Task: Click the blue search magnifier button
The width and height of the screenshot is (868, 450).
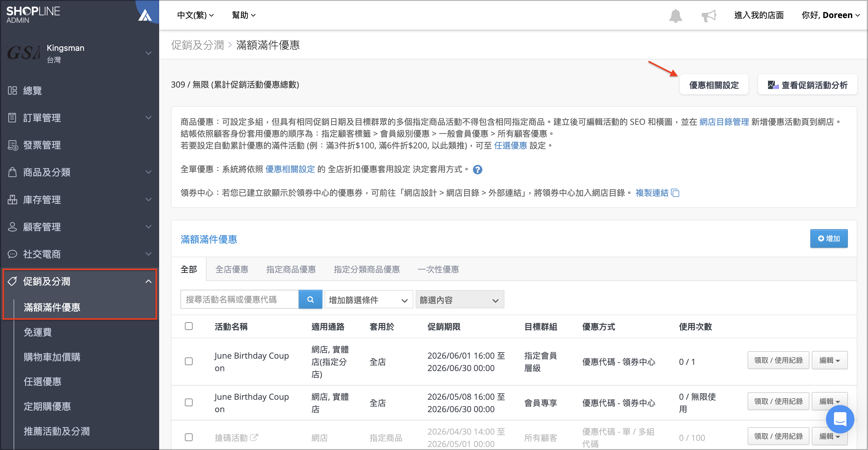Action: click(x=310, y=300)
